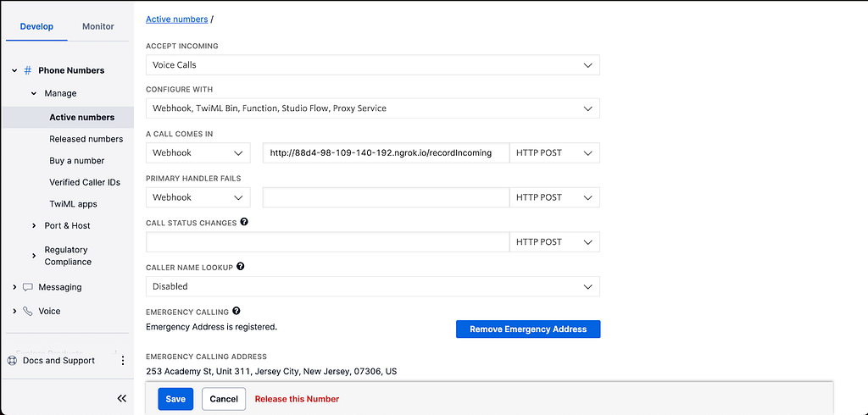Collapse the Phone Numbers section chevron
The width and height of the screenshot is (868, 415).
(14, 71)
